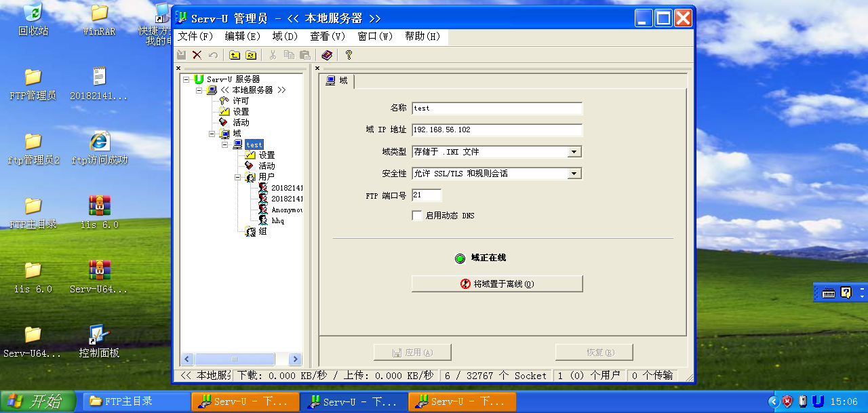Open the iis 6.0 desktop folder
Screen dimensions: 868x413
(33, 277)
